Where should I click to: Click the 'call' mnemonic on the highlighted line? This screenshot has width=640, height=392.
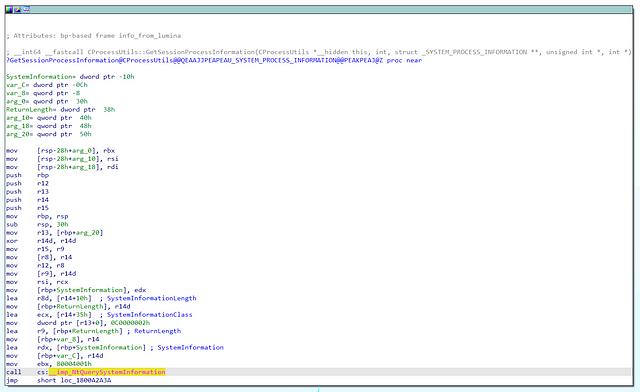pos(13,372)
